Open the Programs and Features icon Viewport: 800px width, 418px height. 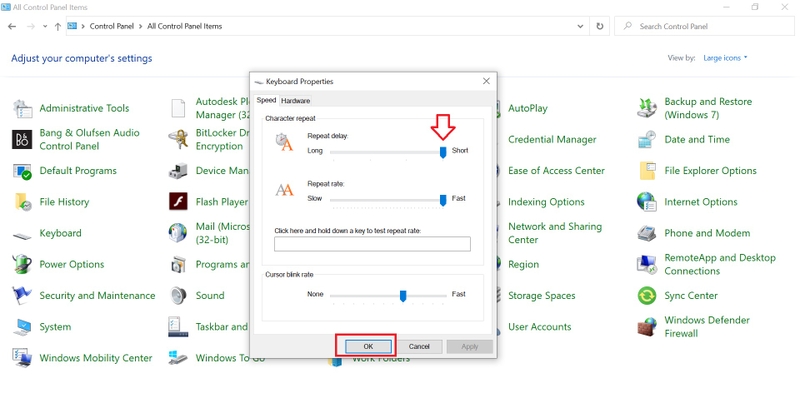click(178, 265)
